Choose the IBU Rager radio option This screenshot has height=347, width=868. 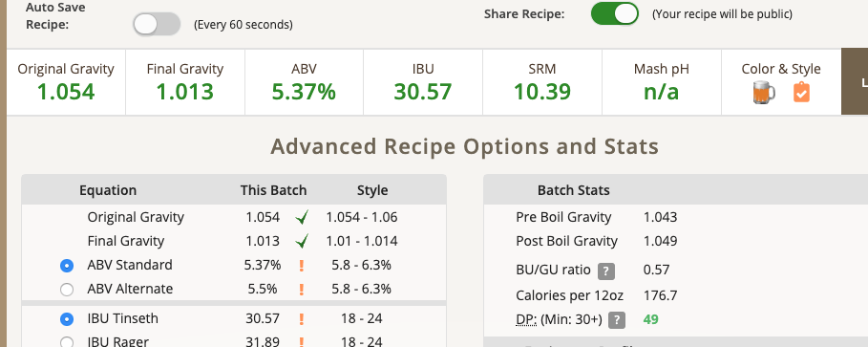pos(67,342)
